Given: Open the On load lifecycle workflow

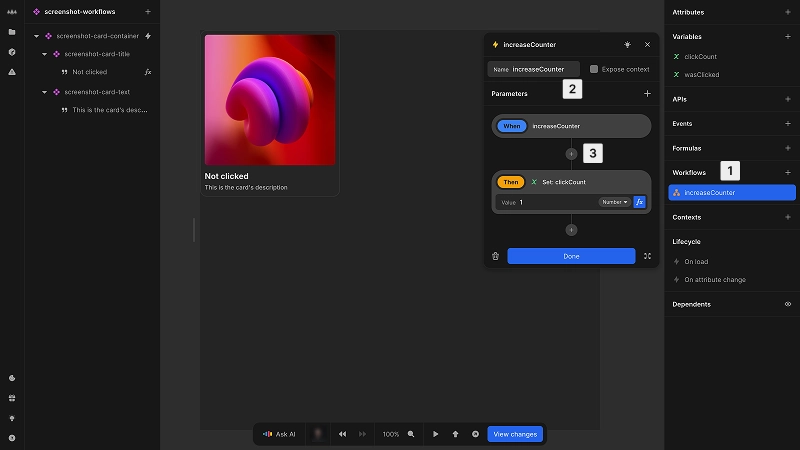Looking at the screenshot, I should 696,261.
